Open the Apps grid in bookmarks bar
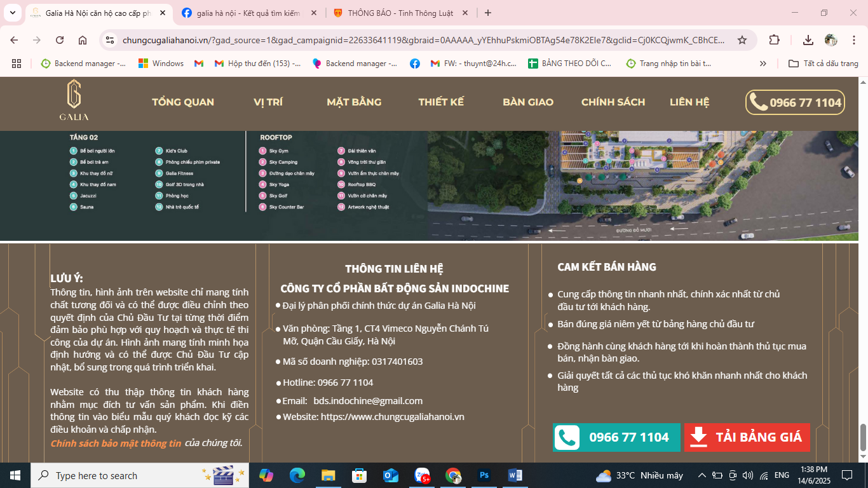Viewport: 868px width, 488px height. click(x=17, y=64)
